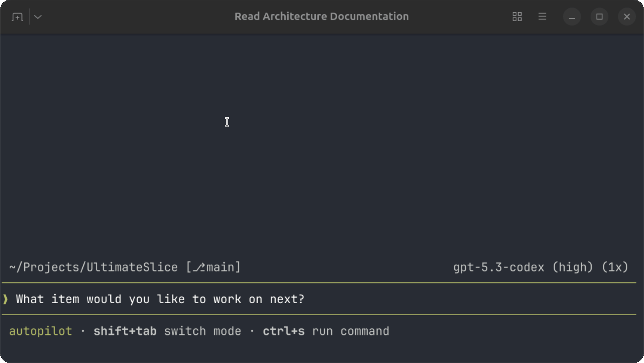The width and height of the screenshot is (644, 363).
Task: Click the ~/Projects/UltimateSlice path
Action: (x=93, y=267)
